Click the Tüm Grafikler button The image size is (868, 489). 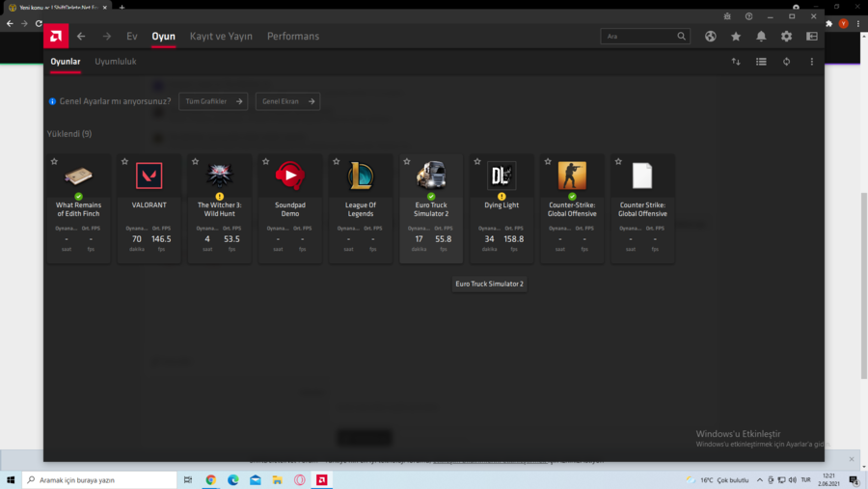[x=213, y=101]
